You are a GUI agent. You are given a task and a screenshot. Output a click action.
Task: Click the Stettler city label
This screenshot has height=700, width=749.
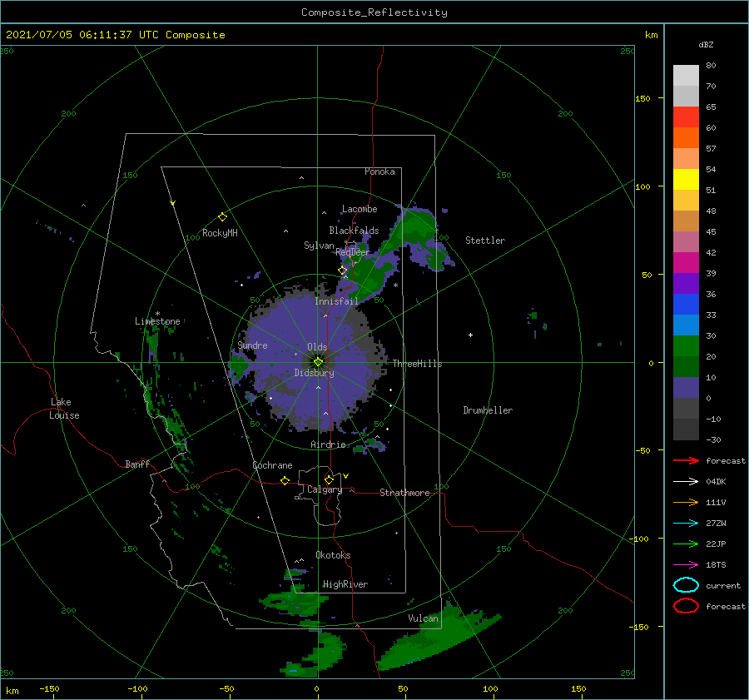click(x=485, y=241)
